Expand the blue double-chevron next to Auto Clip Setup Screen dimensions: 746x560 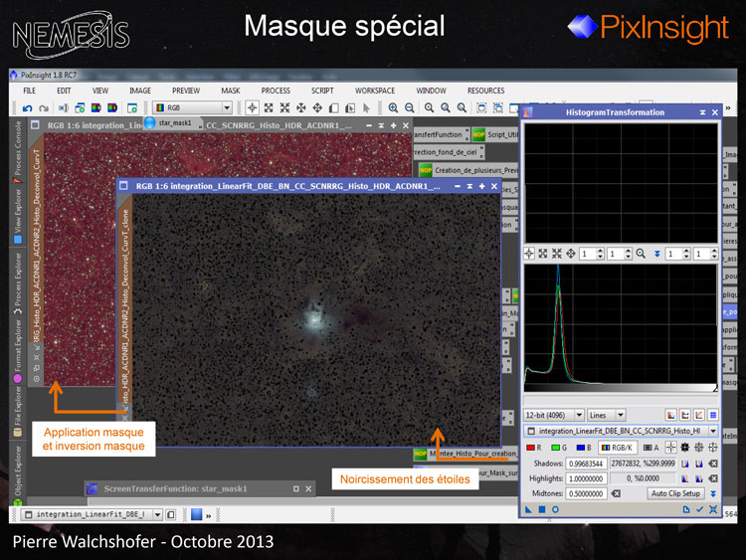713,494
